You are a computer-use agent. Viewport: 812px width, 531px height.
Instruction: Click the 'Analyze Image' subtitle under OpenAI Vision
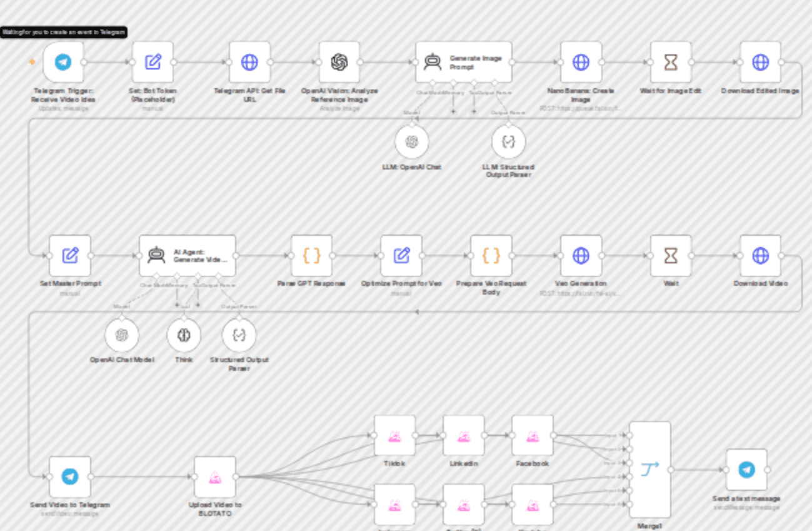coord(339,108)
